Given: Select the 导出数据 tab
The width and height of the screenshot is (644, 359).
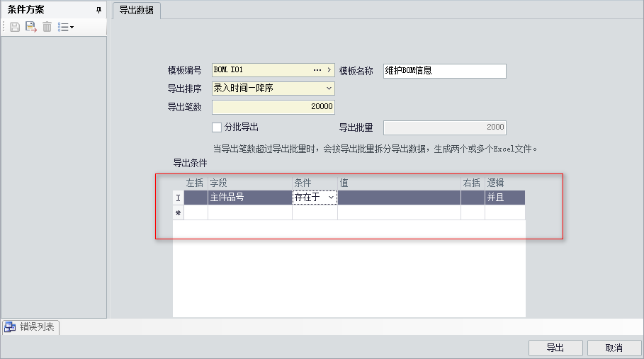Looking at the screenshot, I should pyautogui.click(x=136, y=10).
